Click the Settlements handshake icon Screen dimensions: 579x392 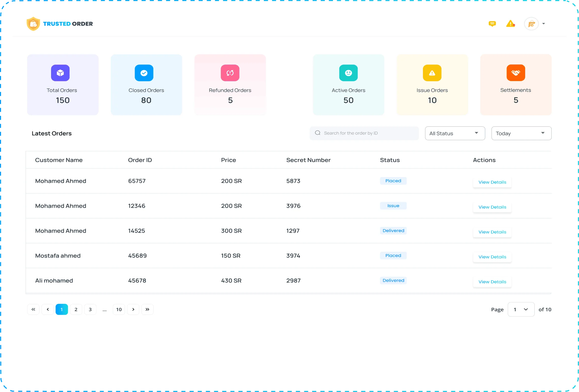(x=516, y=73)
